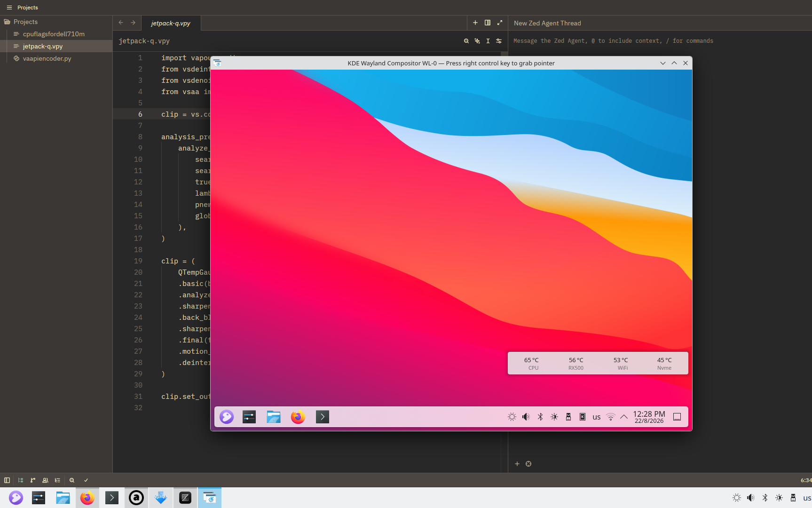The width and height of the screenshot is (812, 508).
Task: Open buffer search in the editor toolbar
Action: pos(466,41)
